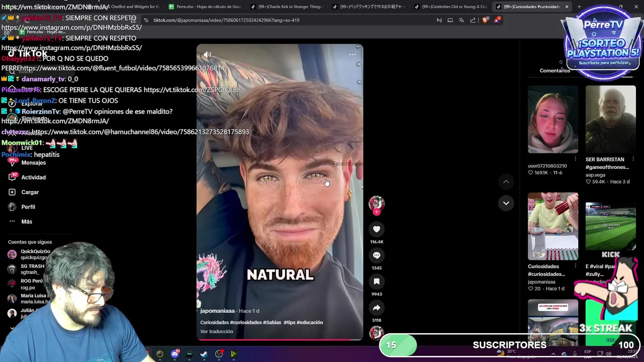Open the japomaniaaa account link under Curiosidades card
The image size is (644, 362).
click(x=541, y=282)
